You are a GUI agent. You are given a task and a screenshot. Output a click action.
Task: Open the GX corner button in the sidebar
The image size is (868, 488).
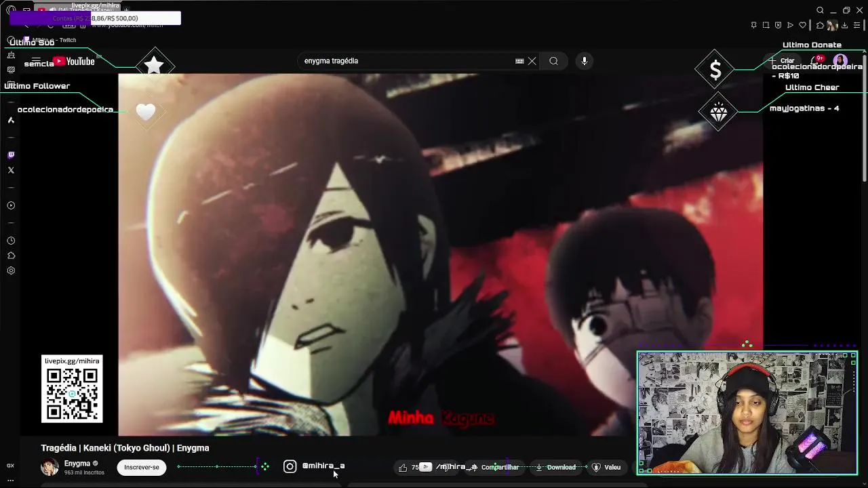[11, 466]
